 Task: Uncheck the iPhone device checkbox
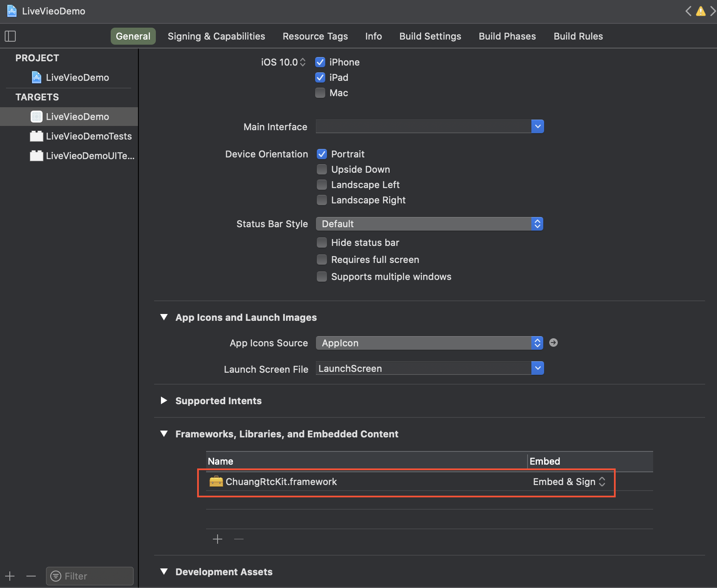[x=320, y=62]
